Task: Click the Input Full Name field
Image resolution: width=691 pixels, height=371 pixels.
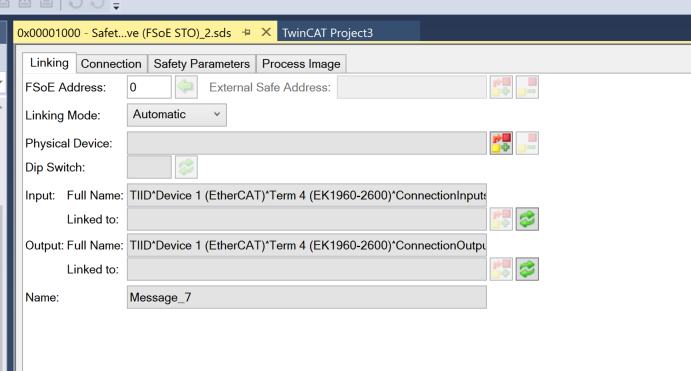Action: tap(307, 195)
